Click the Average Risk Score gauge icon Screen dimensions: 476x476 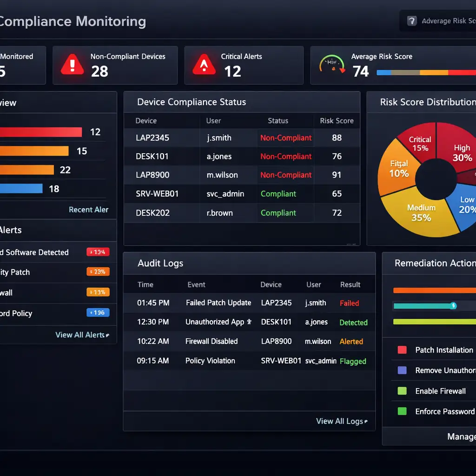[x=332, y=65]
